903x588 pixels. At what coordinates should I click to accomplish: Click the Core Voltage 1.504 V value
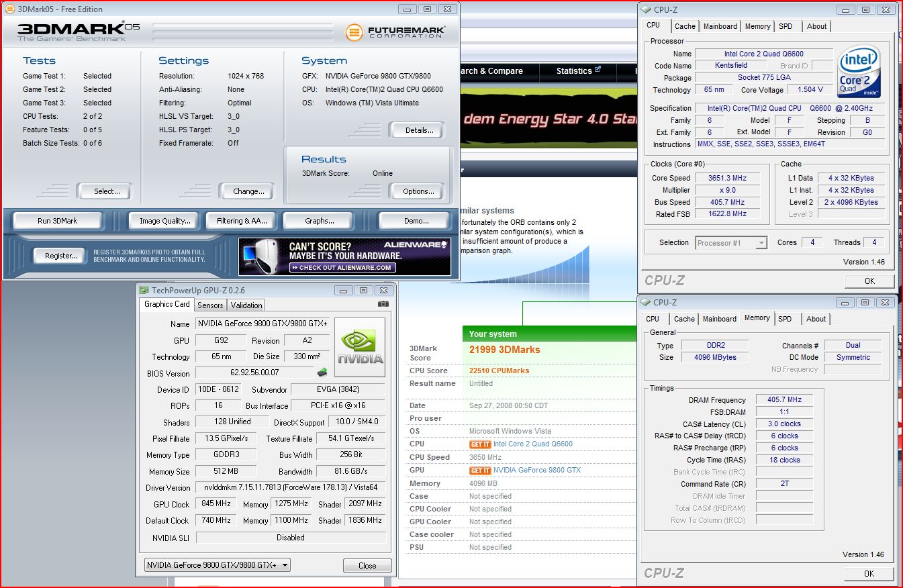(x=810, y=90)
